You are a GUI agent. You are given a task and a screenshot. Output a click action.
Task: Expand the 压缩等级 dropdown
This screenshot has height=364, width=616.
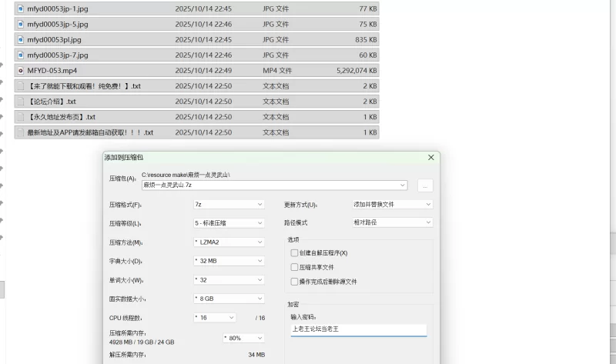pyautogui.click(x=228, y=223)
